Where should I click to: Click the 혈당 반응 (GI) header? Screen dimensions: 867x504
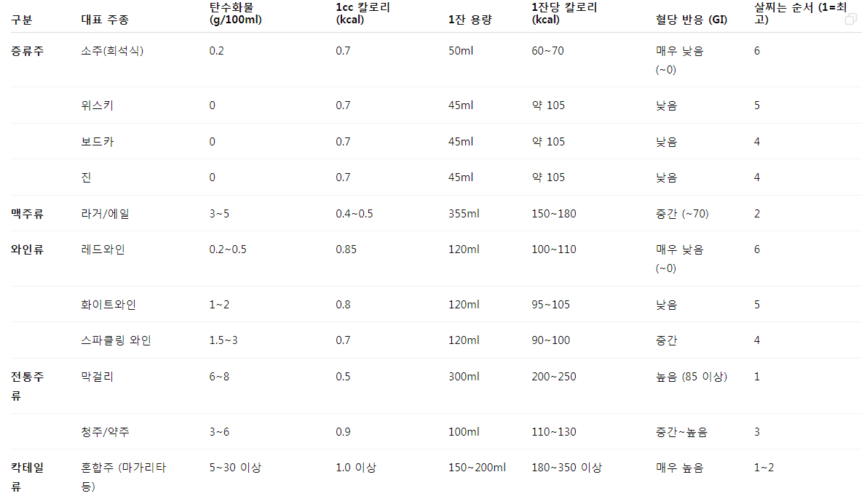coord(691,20)
